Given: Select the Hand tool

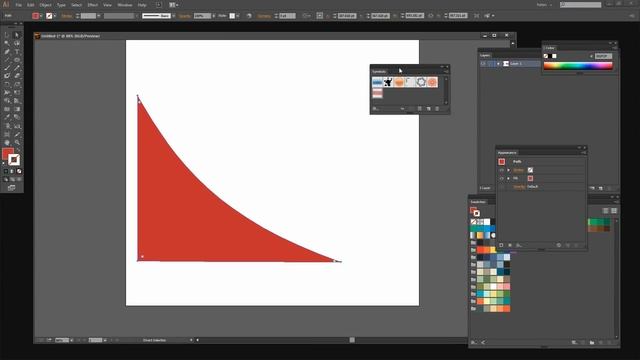Looking at the screenshot, I should 7,142.
